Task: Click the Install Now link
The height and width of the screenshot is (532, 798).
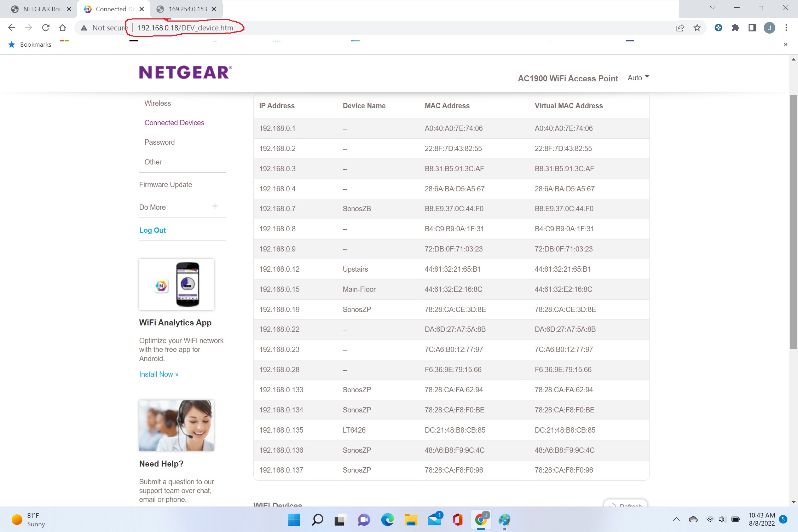Action: point(158,374)
